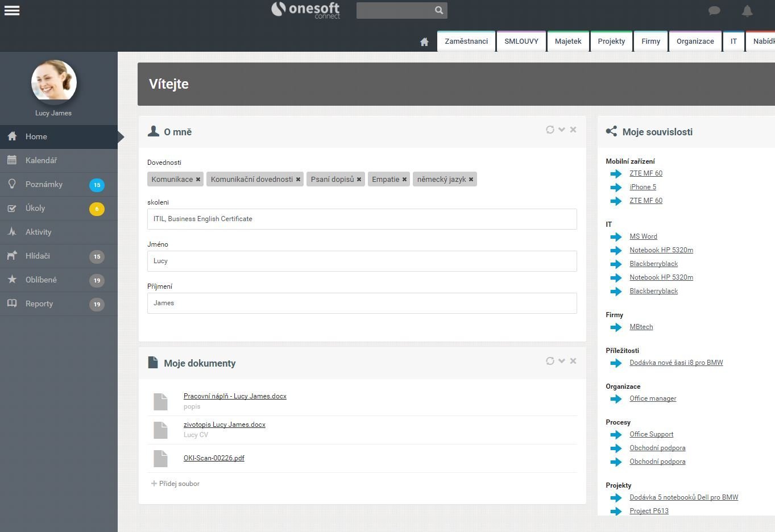Image resolution: width=775 pixels, height=532 pixels.
Task: Click the file icon beside OKI-Scan-00226.pdf
Action: 160,458
